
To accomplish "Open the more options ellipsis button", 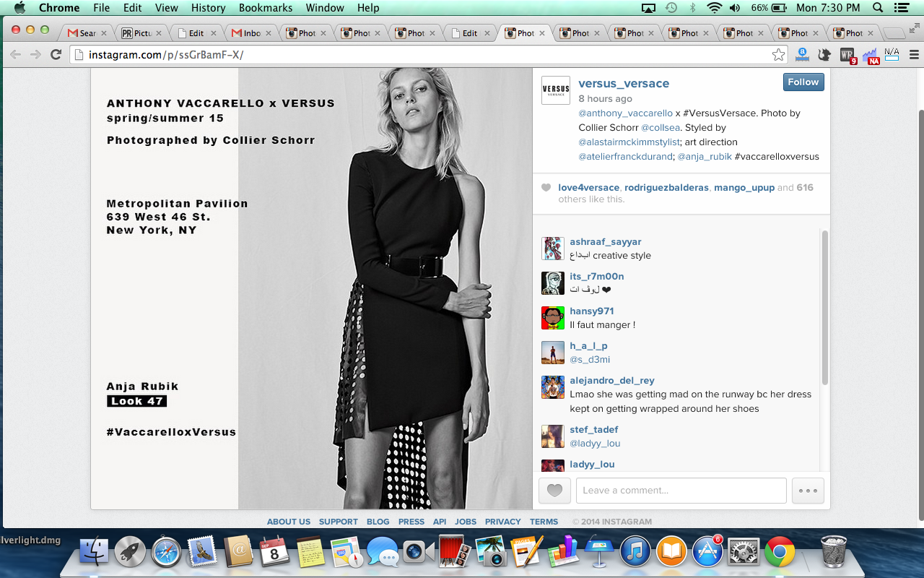I will [808, 491].
